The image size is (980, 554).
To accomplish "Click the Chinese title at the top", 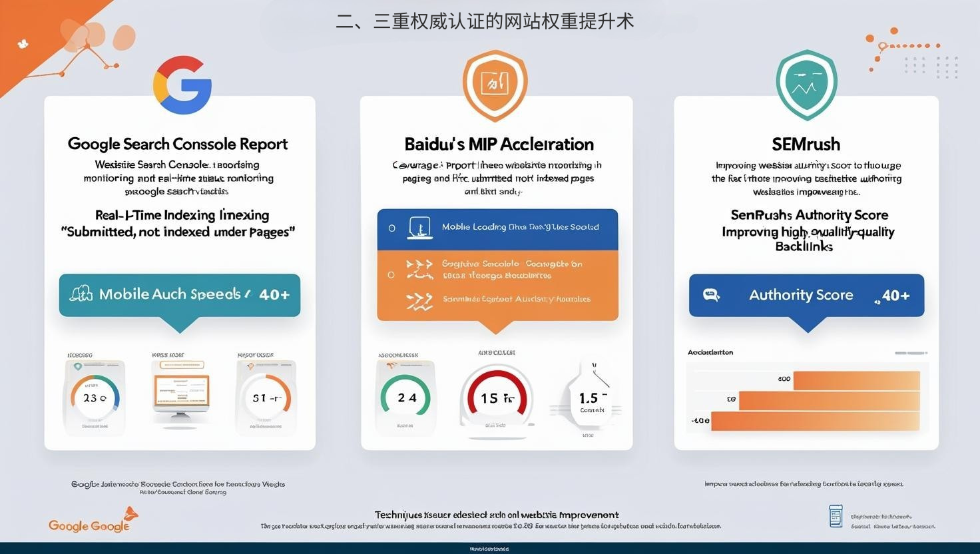I will point(485,21).
